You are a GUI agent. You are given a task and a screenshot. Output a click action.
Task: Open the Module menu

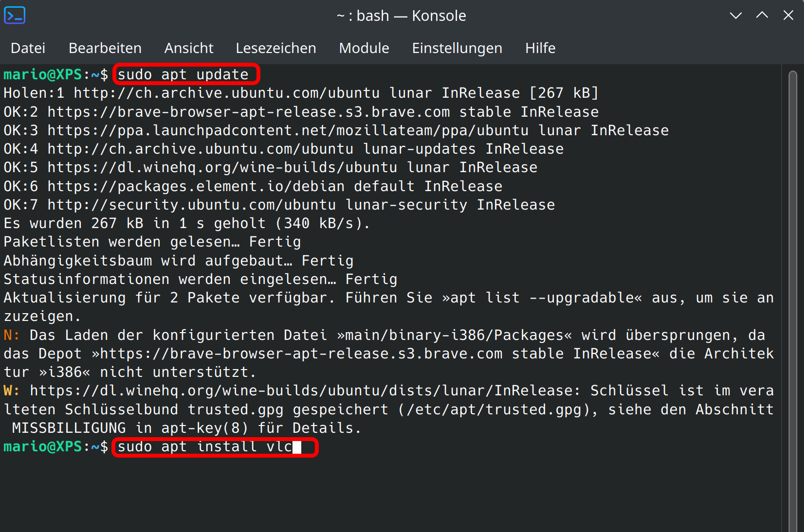(x=364, y=48)
